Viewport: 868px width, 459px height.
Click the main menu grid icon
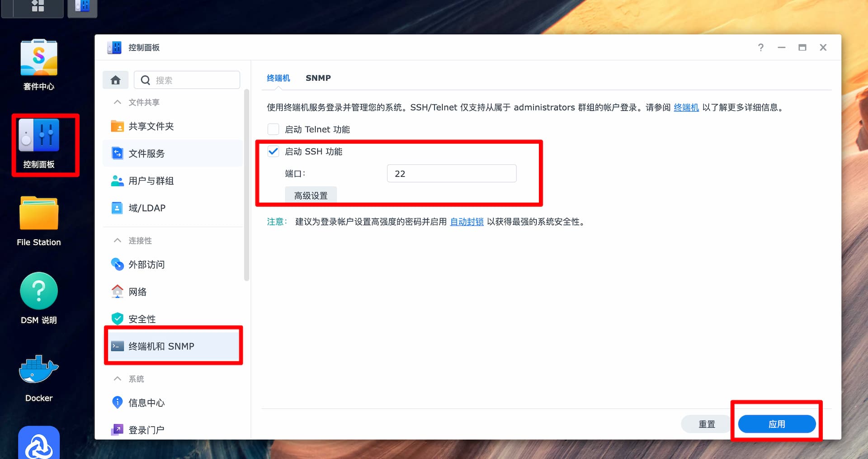38,6
